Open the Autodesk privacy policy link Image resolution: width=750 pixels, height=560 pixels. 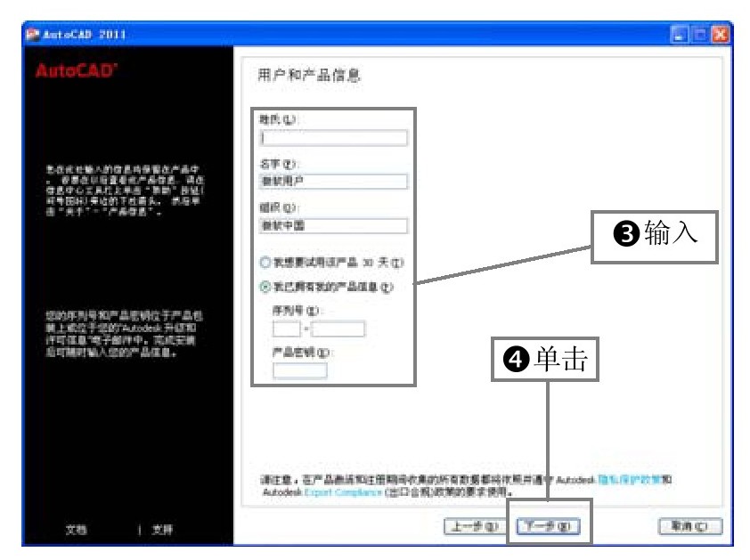pos(630,480)
